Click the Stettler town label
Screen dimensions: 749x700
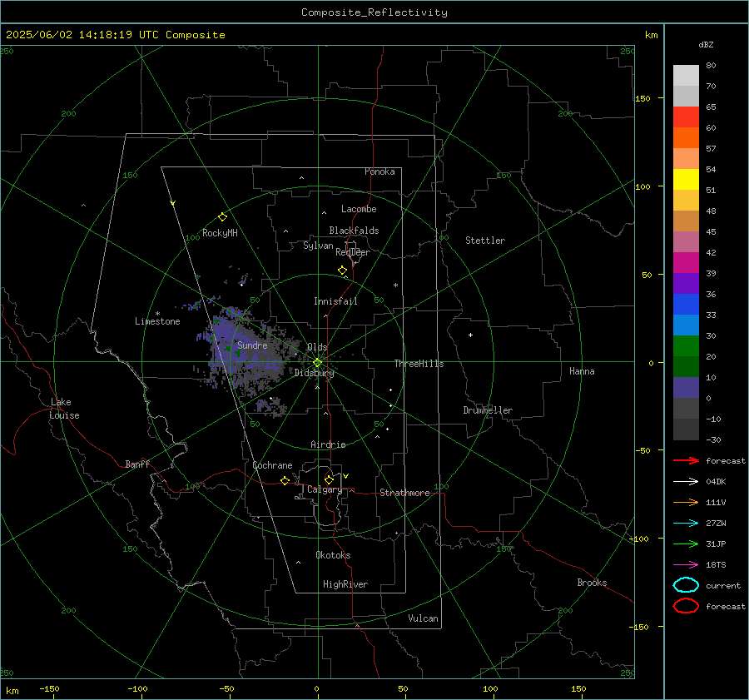tap(485, 241)
